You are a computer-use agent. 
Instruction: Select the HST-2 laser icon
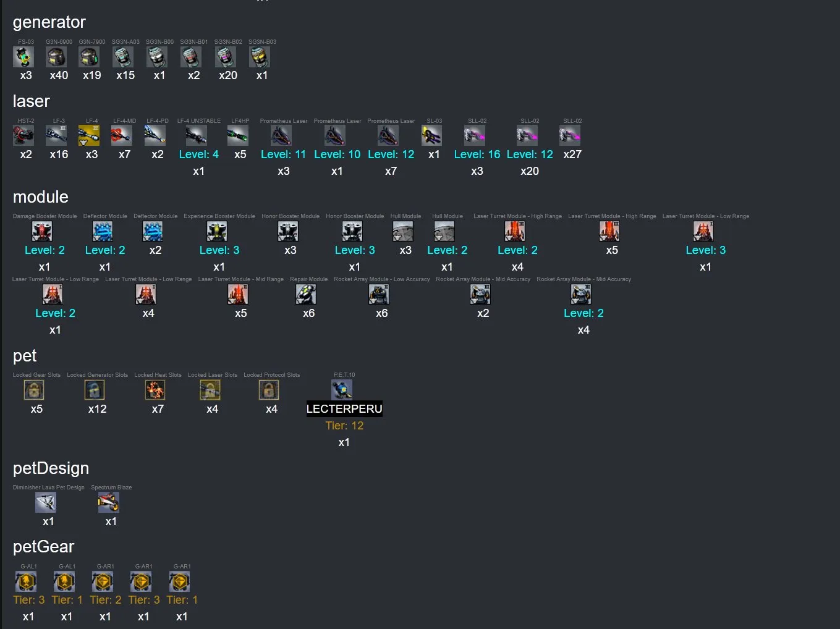pyautogui.click(x=23, y=135)
